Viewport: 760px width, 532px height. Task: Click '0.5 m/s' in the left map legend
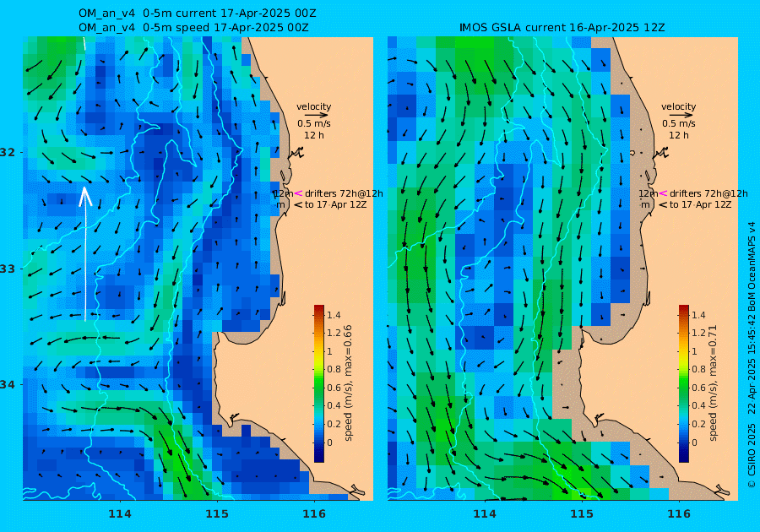tap(313, 123)
